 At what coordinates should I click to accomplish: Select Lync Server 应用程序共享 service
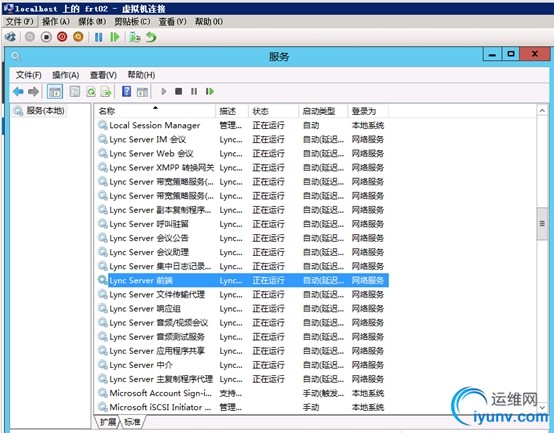click(242, 351)
